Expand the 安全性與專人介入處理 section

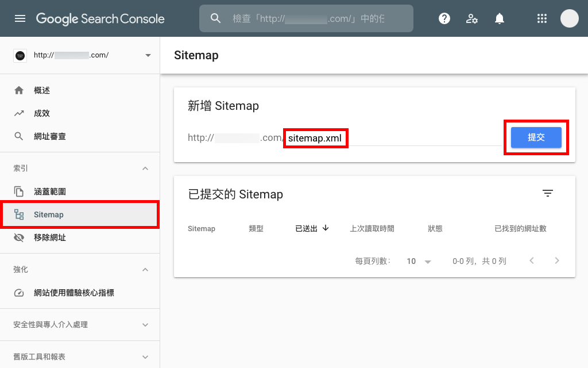[x=145, y=325]
